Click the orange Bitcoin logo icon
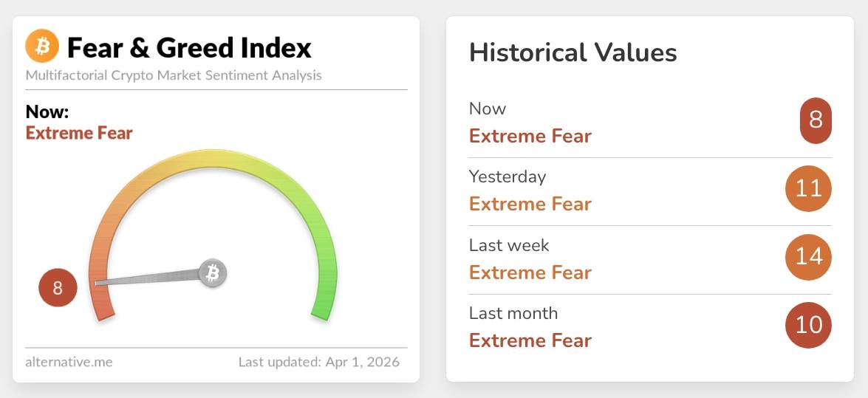This screenshot has height=398, width=868. click(x=42, y=47)
